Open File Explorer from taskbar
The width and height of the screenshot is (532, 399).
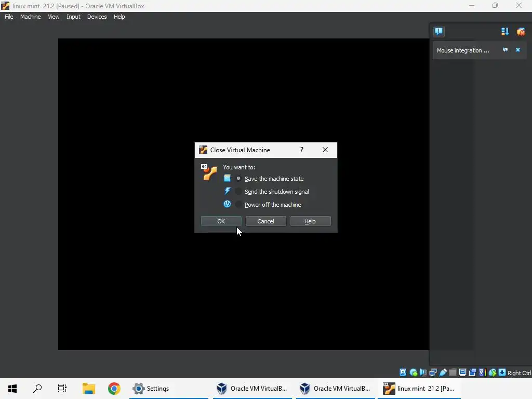coord(89,389)
